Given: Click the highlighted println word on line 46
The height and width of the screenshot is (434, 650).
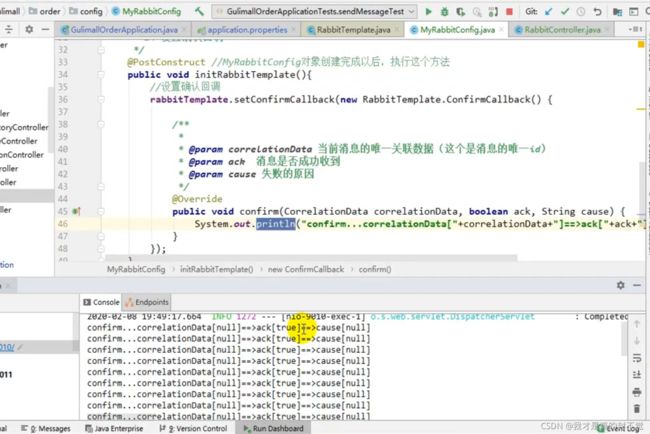Looking at the screenshot, I should [x=276, y=224].
